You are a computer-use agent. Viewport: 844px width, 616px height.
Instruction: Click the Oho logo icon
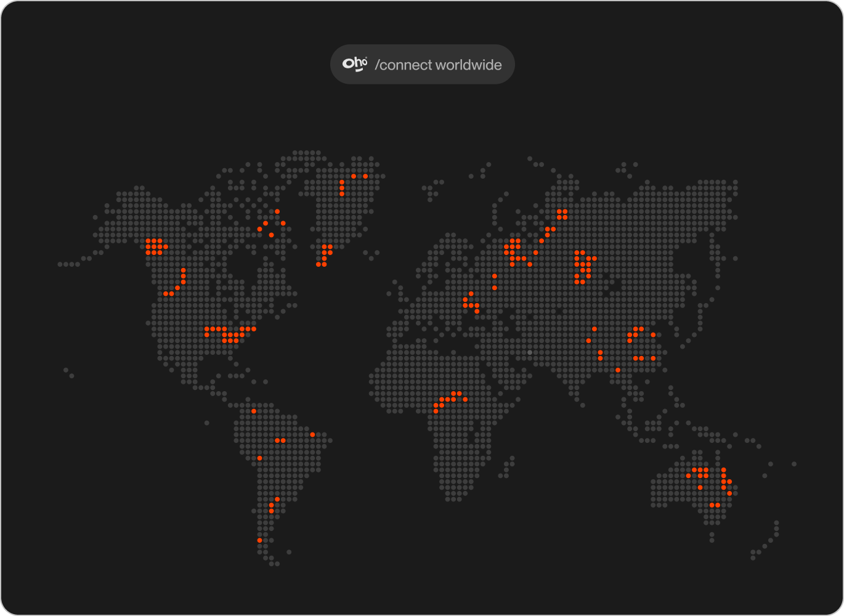355,64
